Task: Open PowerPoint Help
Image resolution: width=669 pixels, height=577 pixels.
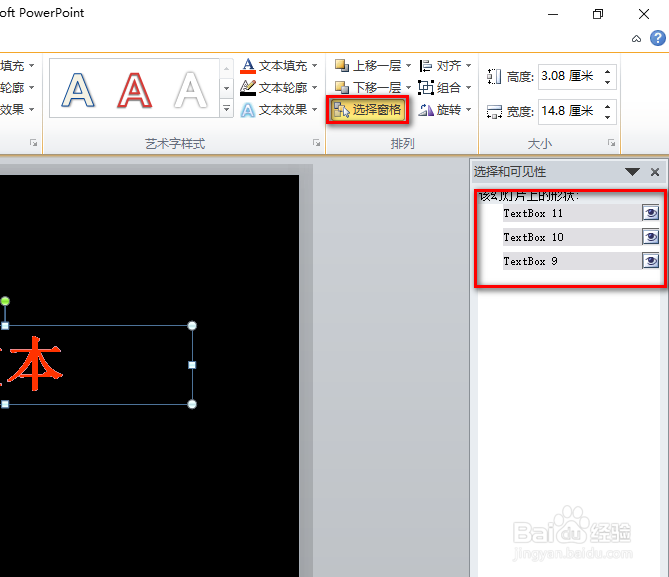Action: coord(657,38)
